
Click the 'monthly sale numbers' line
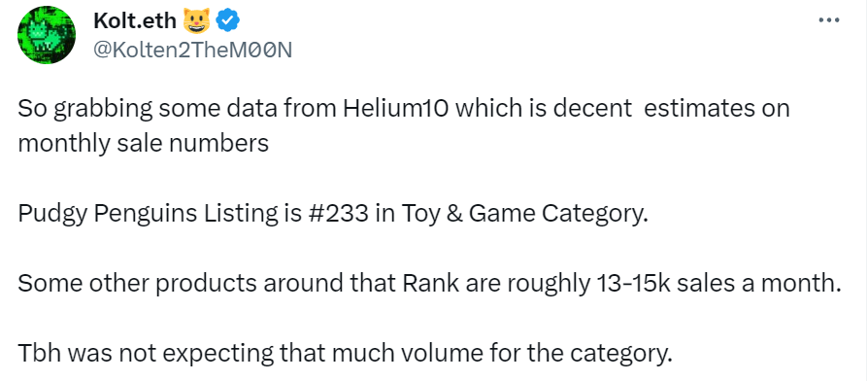tap(143, 144)
